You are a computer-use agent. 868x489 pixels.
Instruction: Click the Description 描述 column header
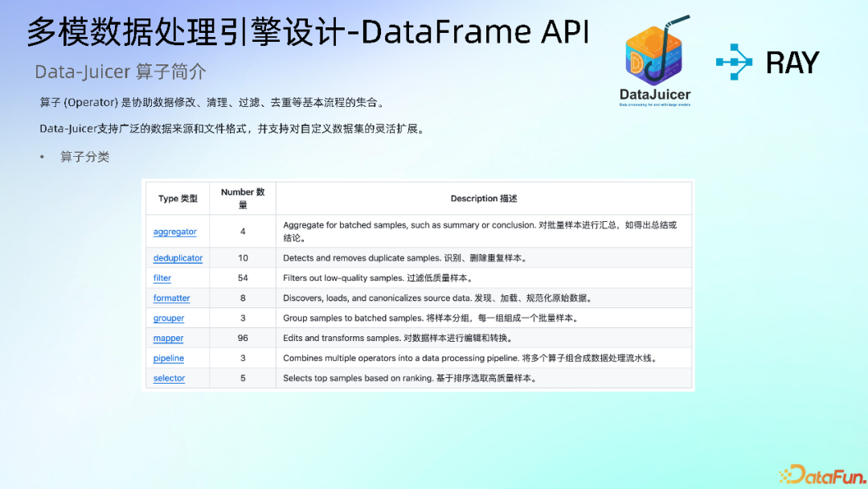coord(483,198)
